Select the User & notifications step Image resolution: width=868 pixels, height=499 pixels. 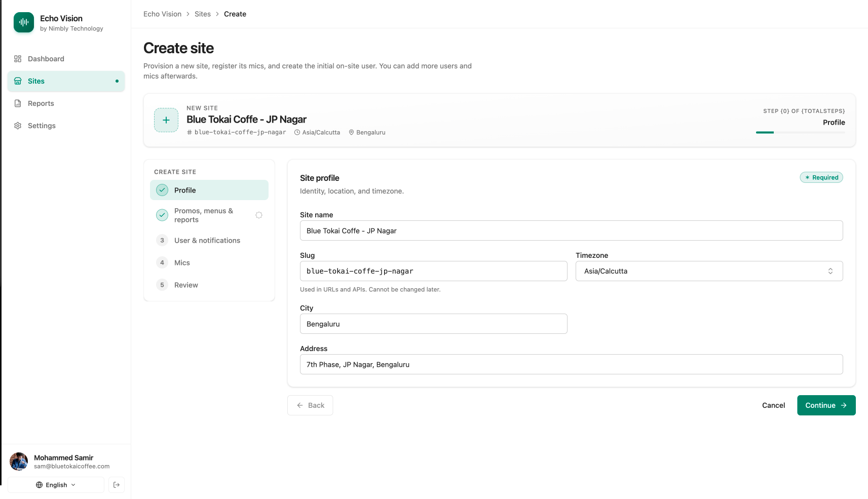click(x=209, y=240)
